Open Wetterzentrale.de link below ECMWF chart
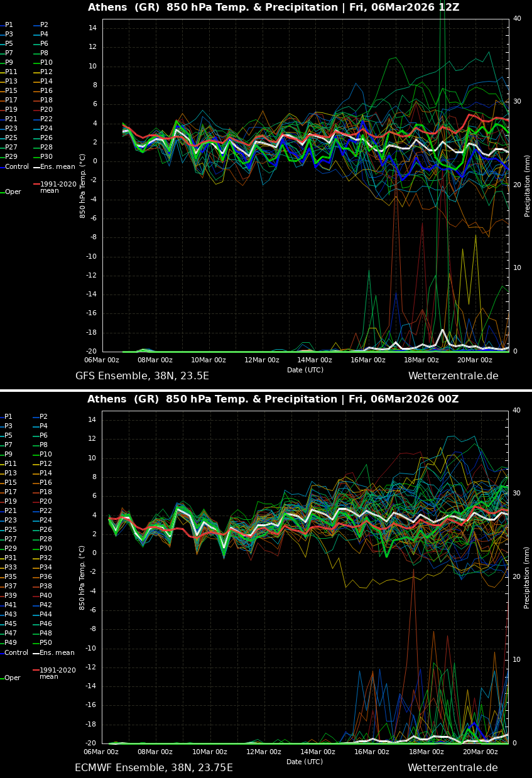Screen dimensions: 532x778 452,768
